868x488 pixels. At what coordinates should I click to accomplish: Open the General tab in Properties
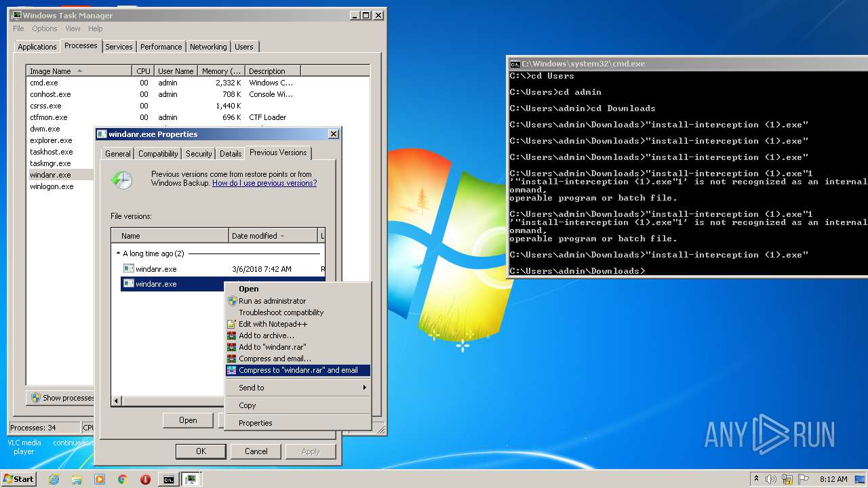117,154
